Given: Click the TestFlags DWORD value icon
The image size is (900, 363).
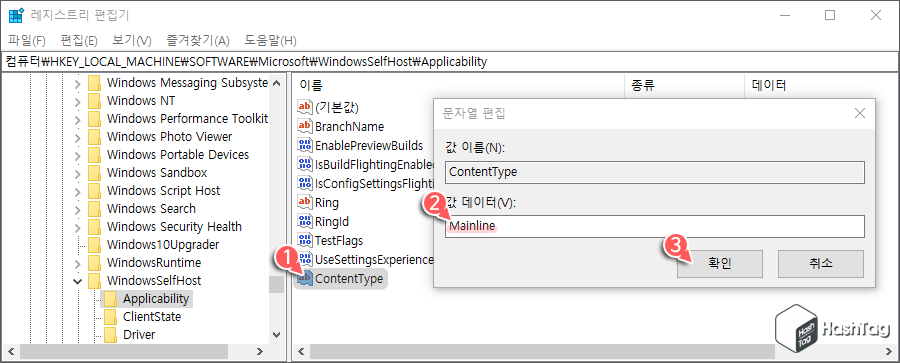Looking at the screenshot, I should [304, 240].
